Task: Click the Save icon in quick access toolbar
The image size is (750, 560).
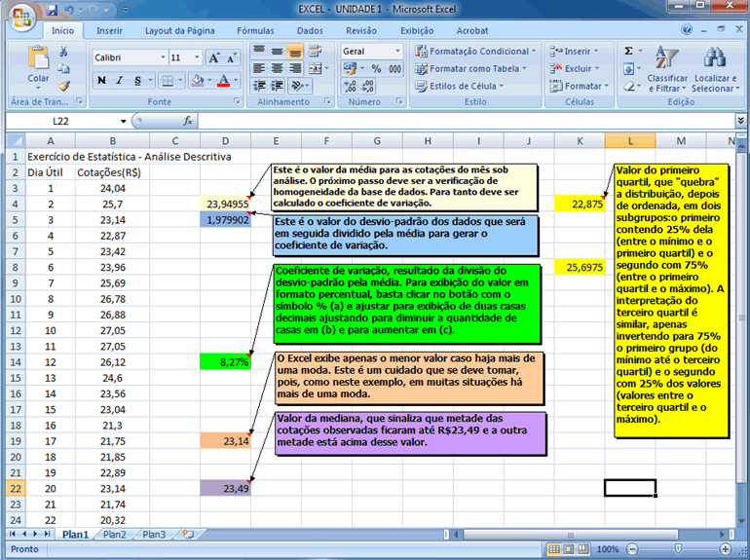Action: tap(53, 10)
